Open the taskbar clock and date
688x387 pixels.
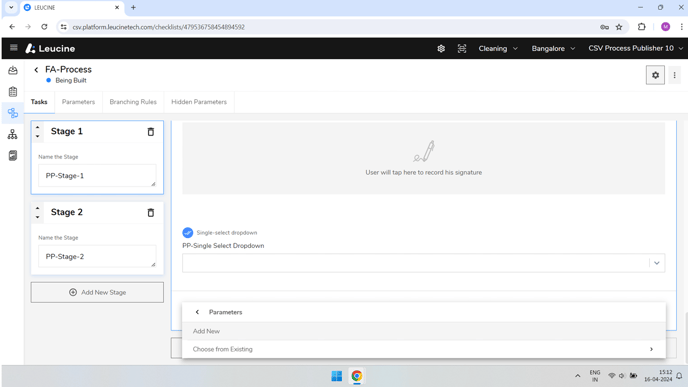658,376
